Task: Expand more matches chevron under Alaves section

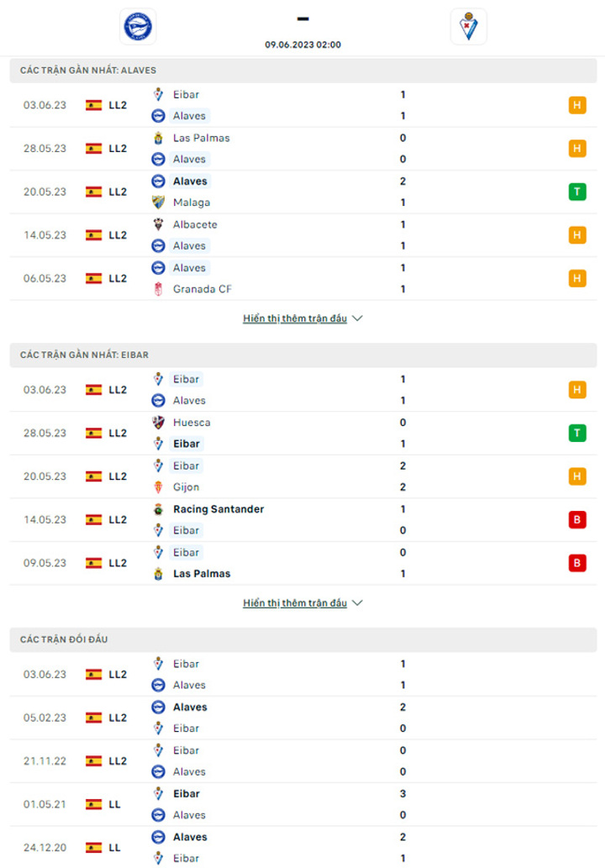Action: [x=358, y=318]
